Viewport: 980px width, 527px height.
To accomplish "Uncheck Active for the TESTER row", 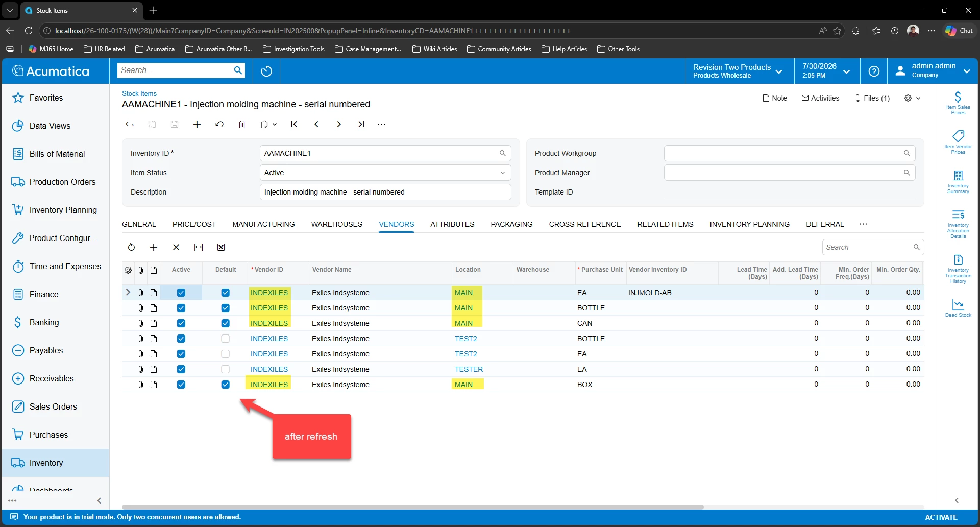I will pos(181,369).
